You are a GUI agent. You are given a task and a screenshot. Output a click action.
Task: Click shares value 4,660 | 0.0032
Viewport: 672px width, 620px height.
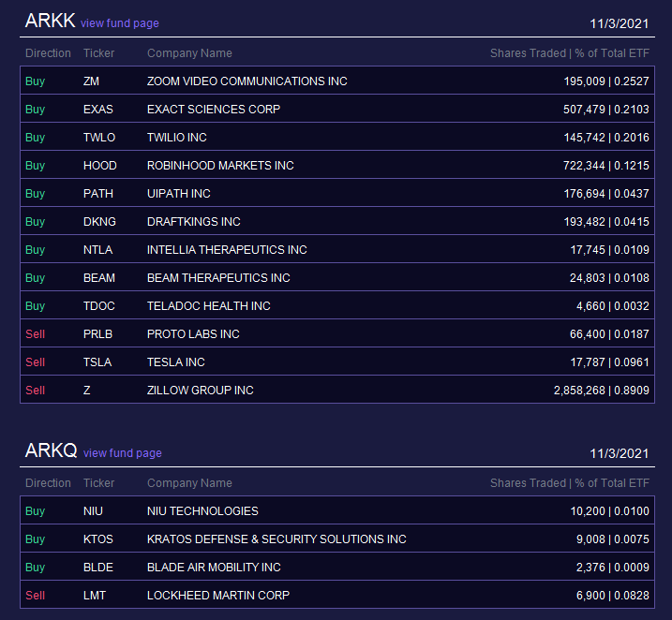click(x=612, y=306)
